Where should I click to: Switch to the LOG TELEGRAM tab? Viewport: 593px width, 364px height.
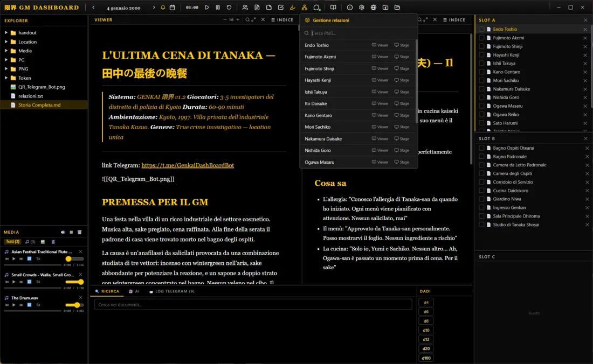coord(171,291)
